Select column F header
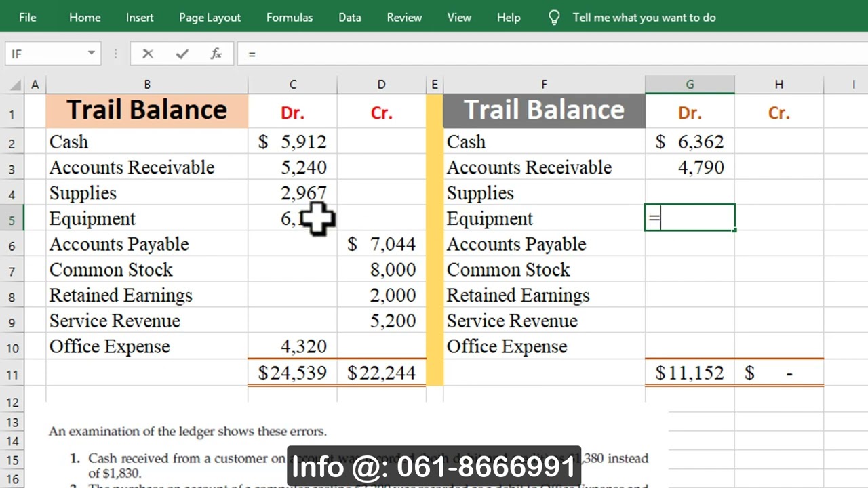Viewport: 868px width, 488px height. pyautogui.click(x=544, y=85)
